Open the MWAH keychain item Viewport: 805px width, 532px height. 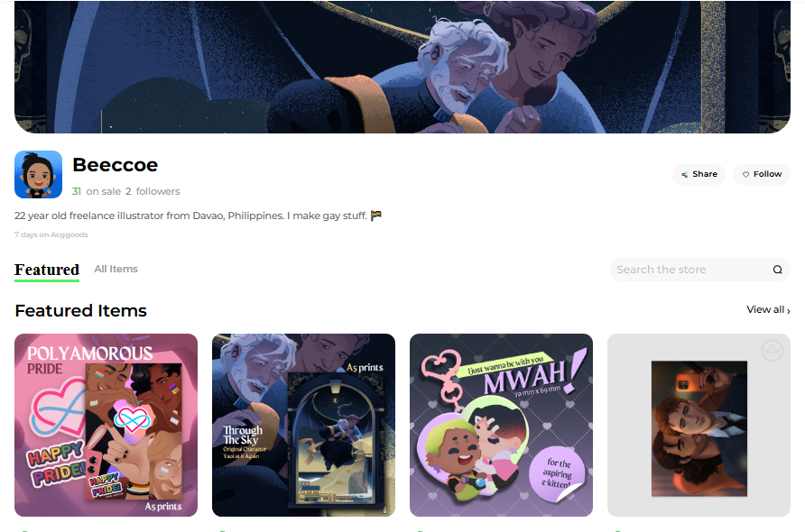point(501,426)
